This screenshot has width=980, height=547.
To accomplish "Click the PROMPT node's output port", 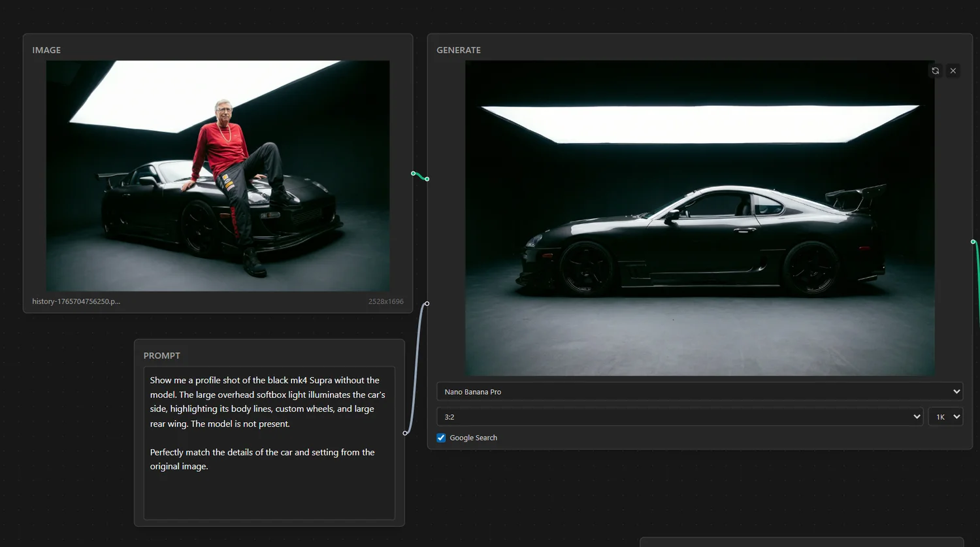I will [405, 433].
